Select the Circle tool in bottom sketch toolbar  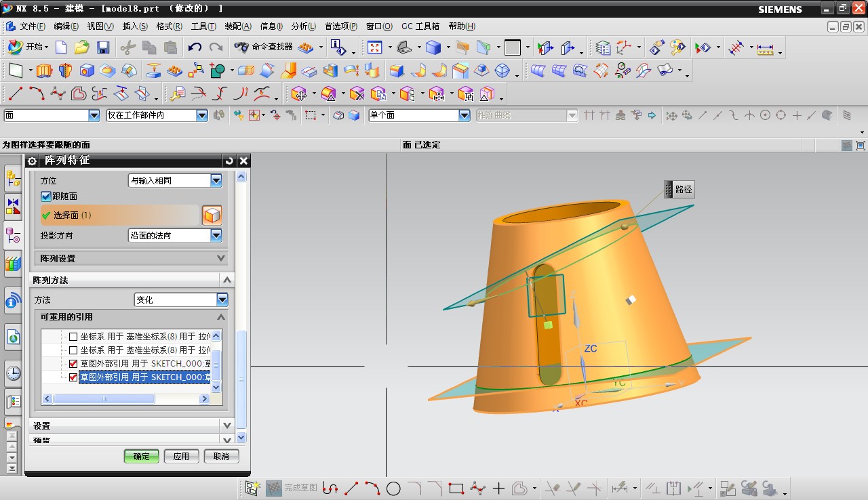coord(393,488)
